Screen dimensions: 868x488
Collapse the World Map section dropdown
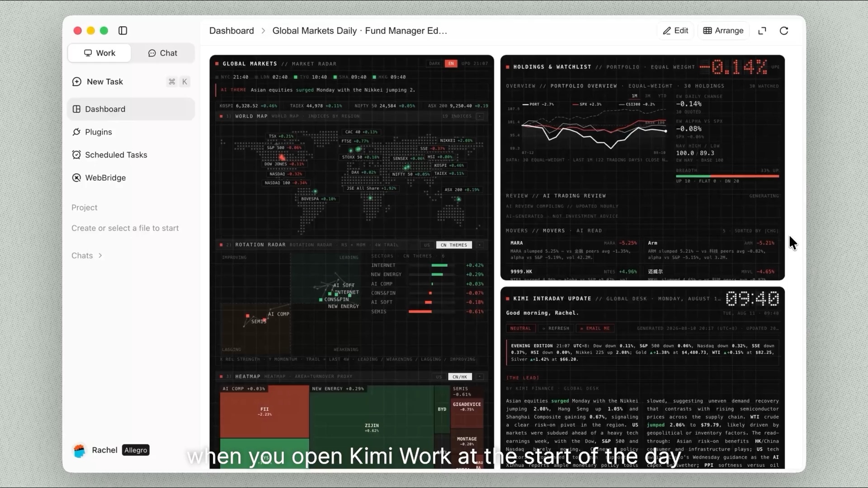(480, 116)
